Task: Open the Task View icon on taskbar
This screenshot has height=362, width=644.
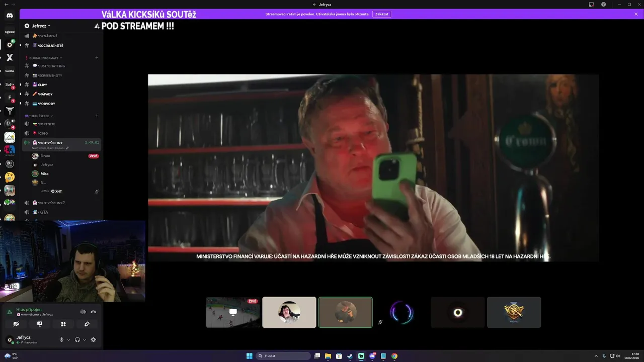Action: point(317,356)
